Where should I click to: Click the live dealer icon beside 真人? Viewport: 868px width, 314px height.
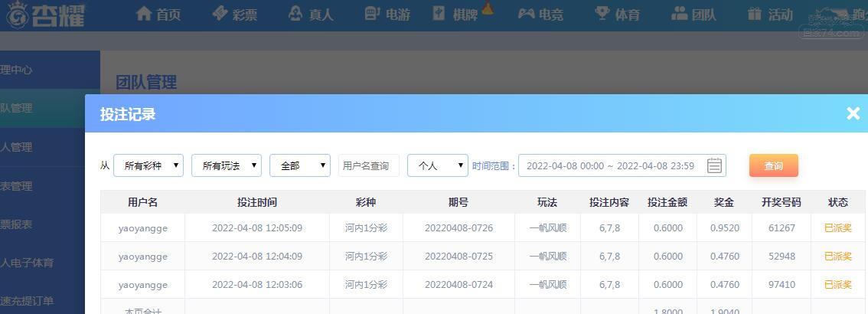tap(295, 13)
